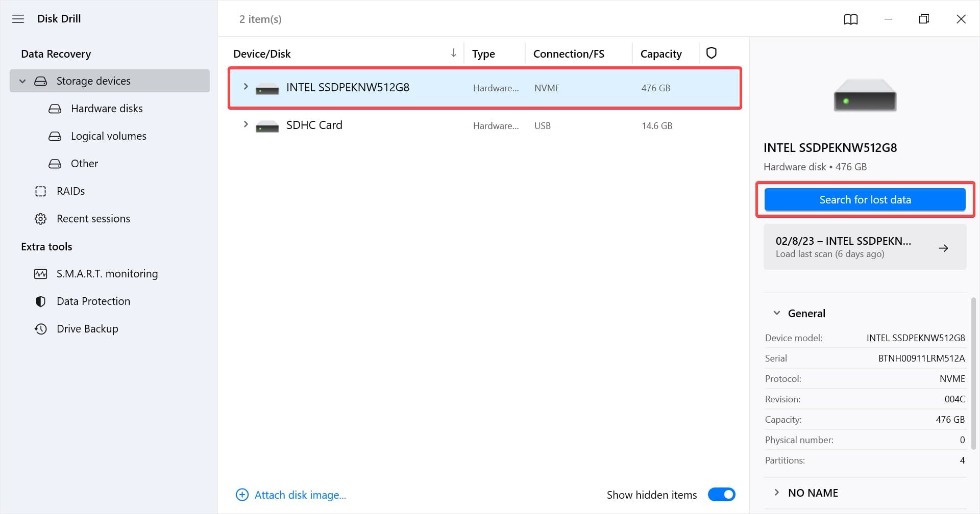Load last scan from 02/8/23

pos(865,247)
